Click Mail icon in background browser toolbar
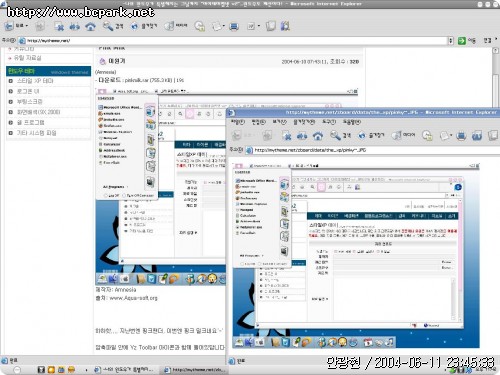 [217, 26]
